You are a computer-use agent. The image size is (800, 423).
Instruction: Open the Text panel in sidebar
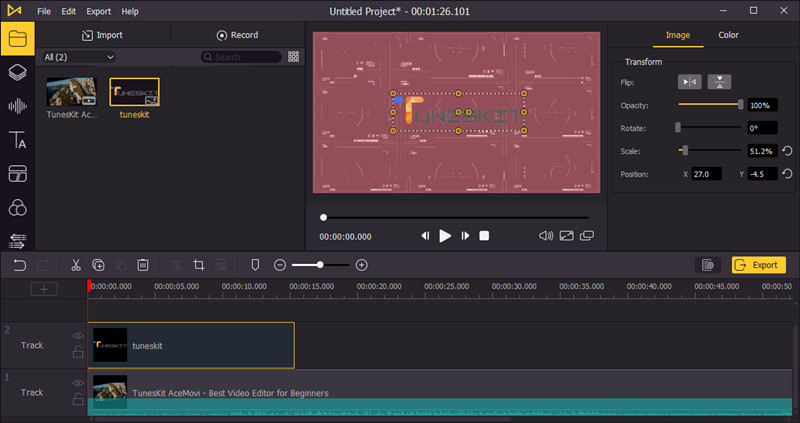[x=17, y=140]
